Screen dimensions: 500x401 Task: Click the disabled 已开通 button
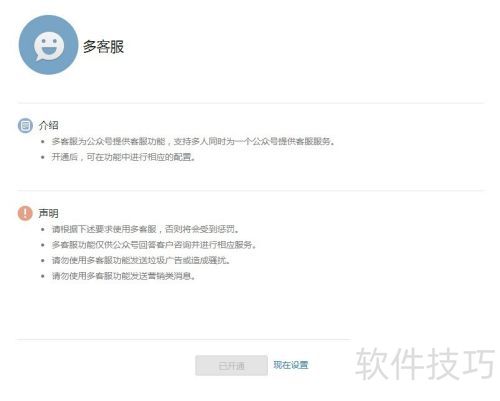(231, 366)
